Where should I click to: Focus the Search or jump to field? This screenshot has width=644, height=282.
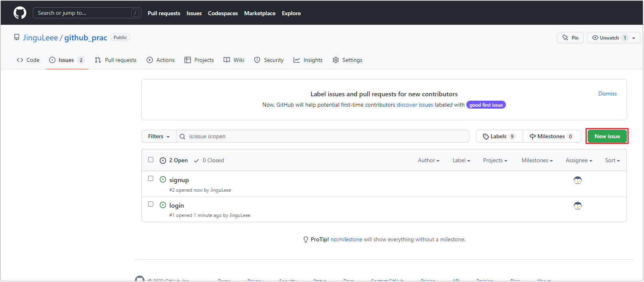pos(87,13)
